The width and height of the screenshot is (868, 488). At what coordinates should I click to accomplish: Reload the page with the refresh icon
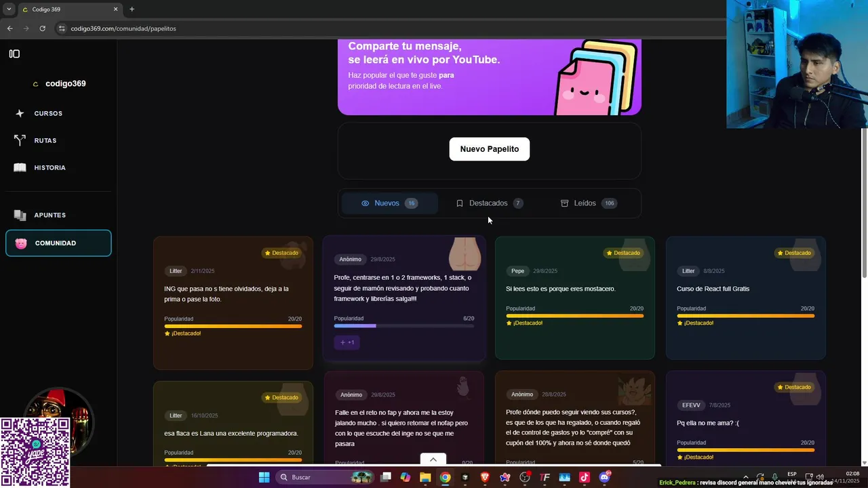click(x=42, y=28)
